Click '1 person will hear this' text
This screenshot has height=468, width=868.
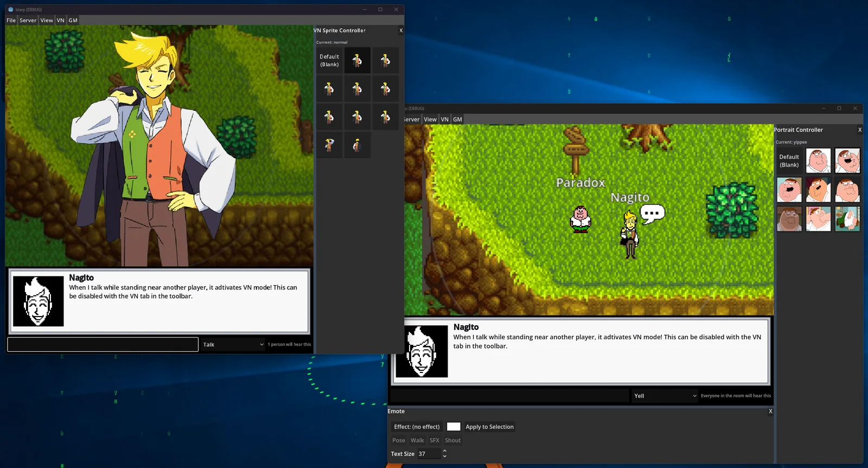pos(289,344)
